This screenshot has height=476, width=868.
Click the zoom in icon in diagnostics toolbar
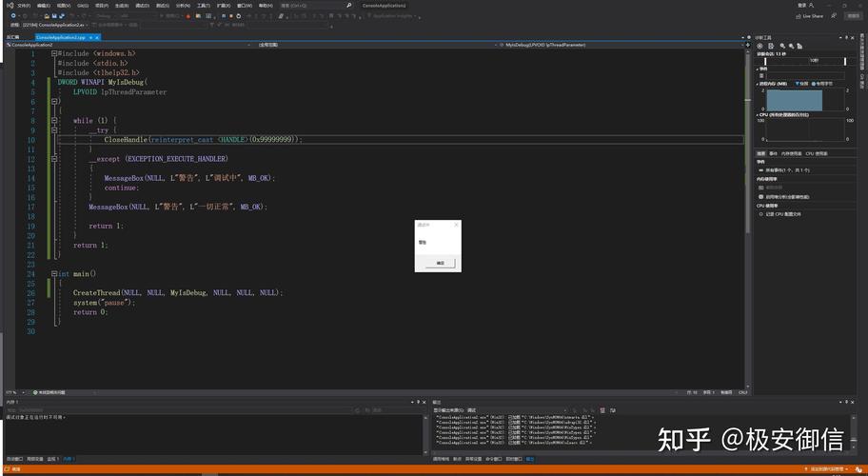pyautogui.click(x=780, y=46)
